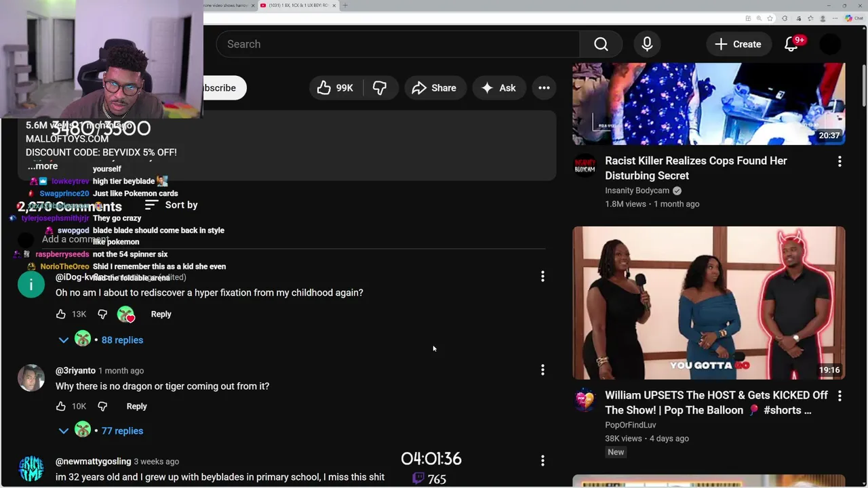Open 'William UPSETS The HOST' video title
Image resolution: width=868 pixels, height=488 pixels.
(716, 403)
